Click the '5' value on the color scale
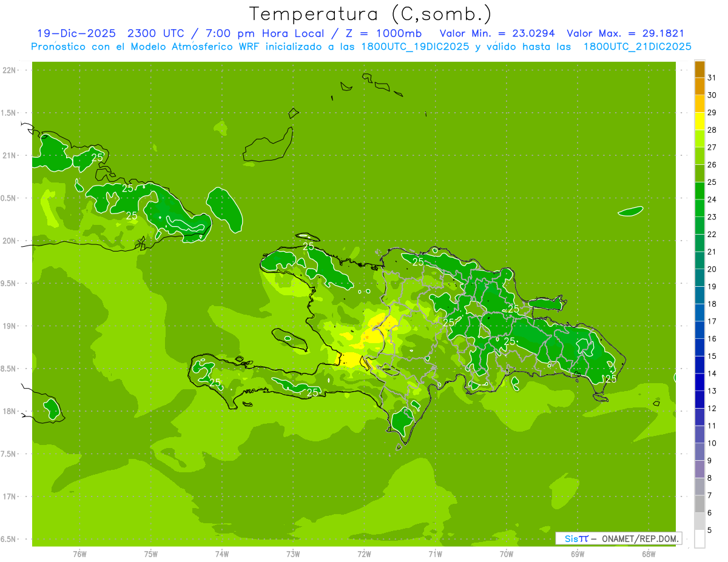This screenshot has width=728, height=562. click(710, 530)
